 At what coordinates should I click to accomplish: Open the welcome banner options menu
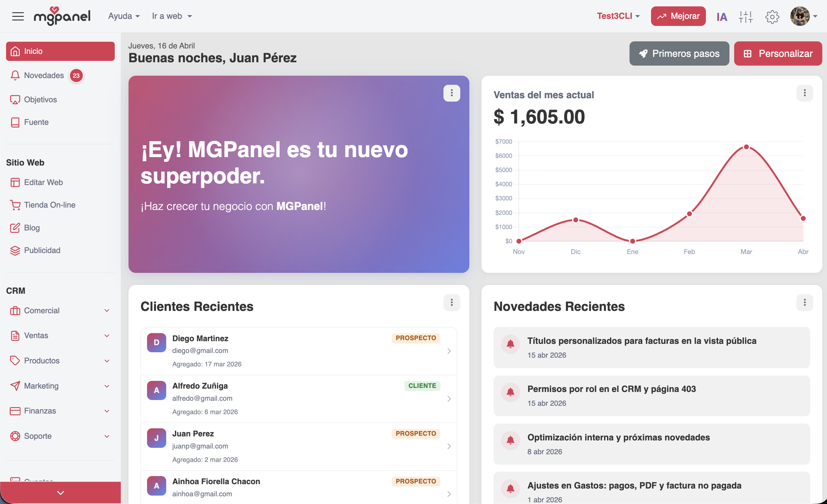point(452,93)
